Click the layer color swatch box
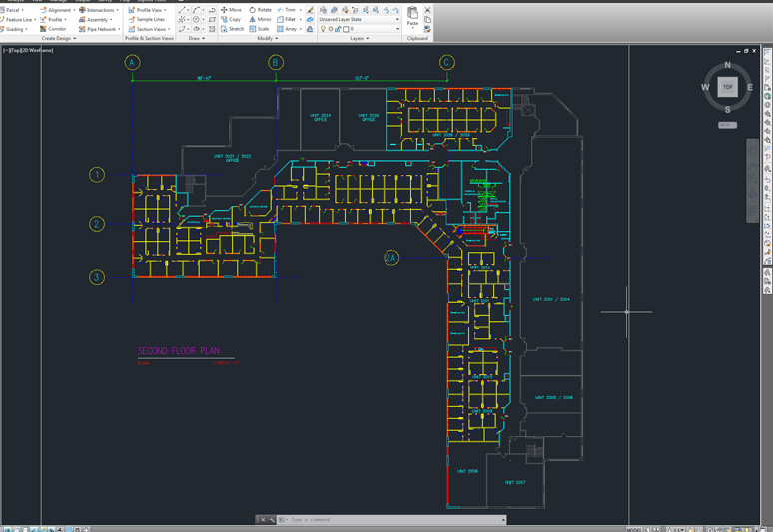 click(346, 29)
